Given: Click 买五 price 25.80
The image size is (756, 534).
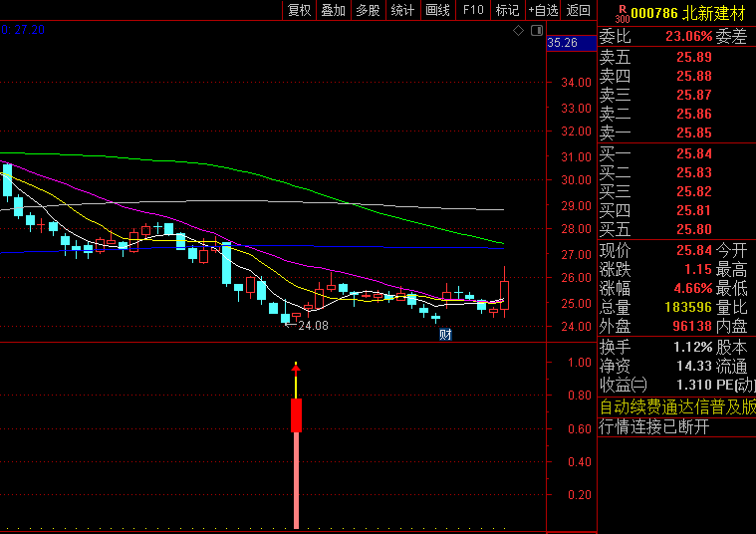Looking at the screenshot, I should click(694, 229).
